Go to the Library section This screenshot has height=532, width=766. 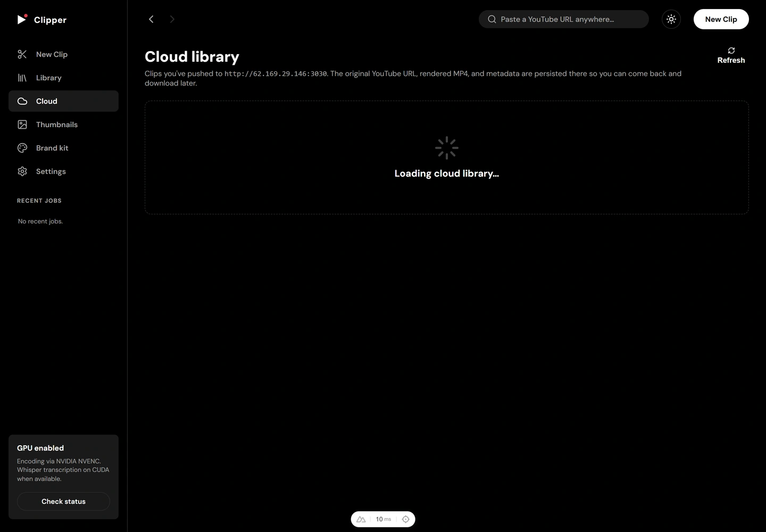(x=63, y=78)
